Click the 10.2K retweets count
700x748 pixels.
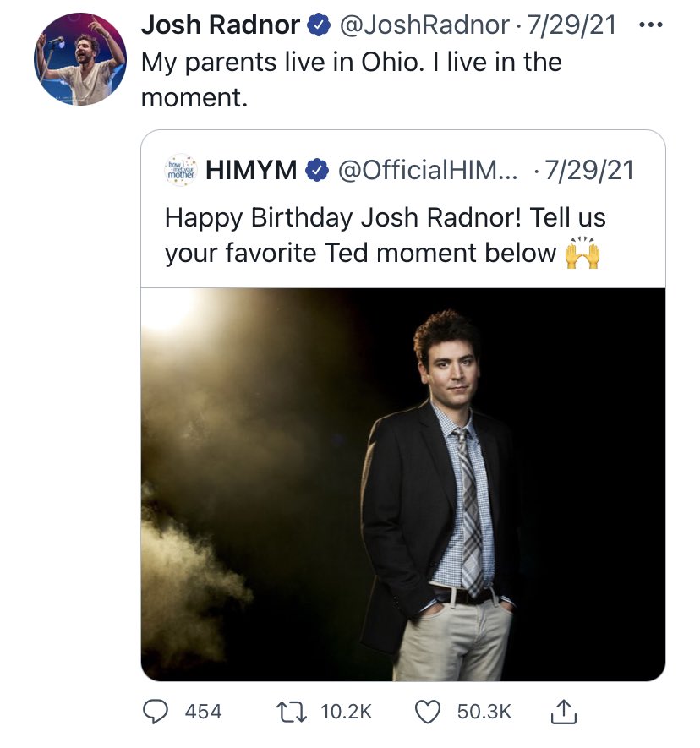coord(347,712)
